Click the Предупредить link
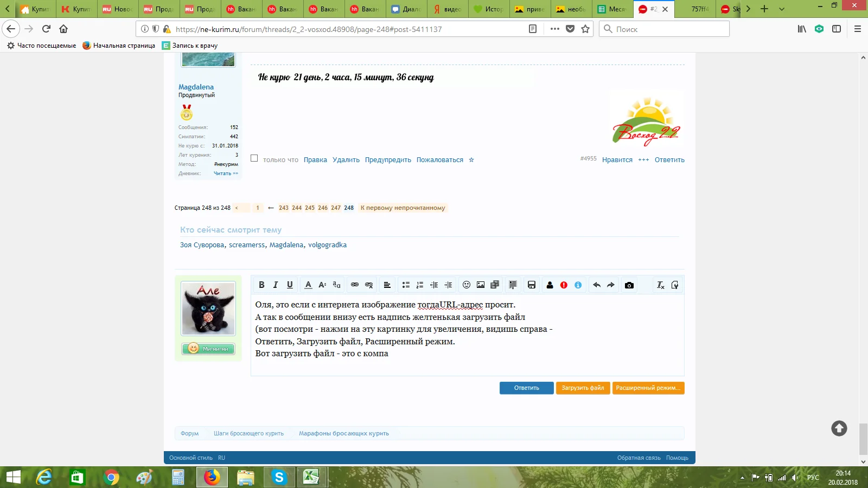Viewport: 868px width, 488px height. coord(388,160)
